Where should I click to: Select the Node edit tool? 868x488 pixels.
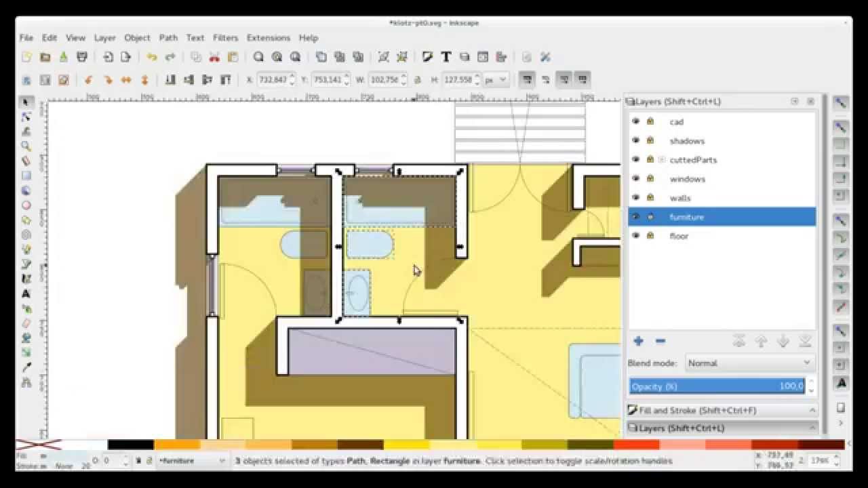26,117
